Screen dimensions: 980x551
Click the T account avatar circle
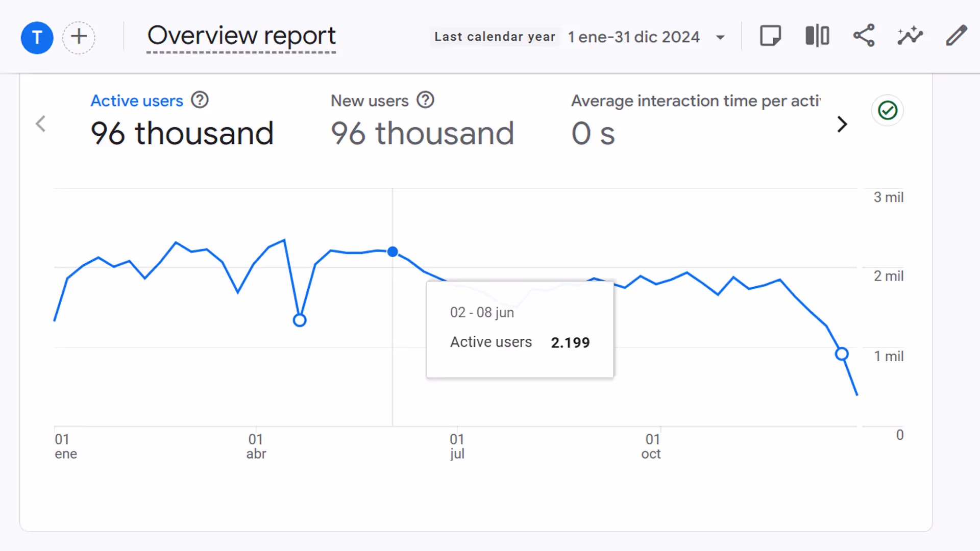[x=37, y=37]
